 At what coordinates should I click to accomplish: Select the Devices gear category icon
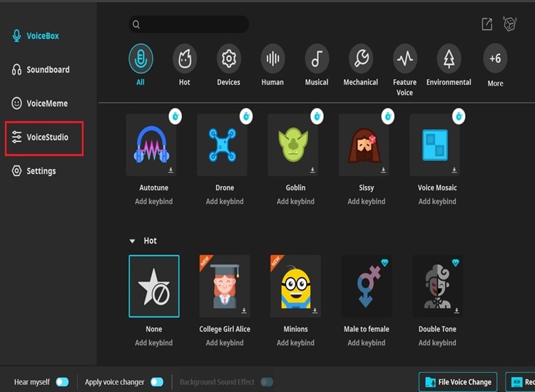point(228,58)
